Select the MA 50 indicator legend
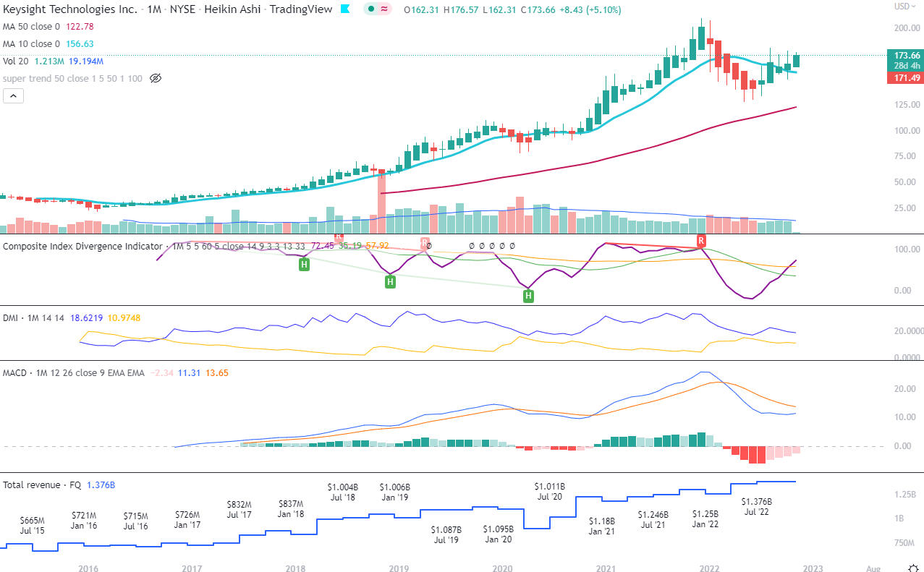 (30, 25)
